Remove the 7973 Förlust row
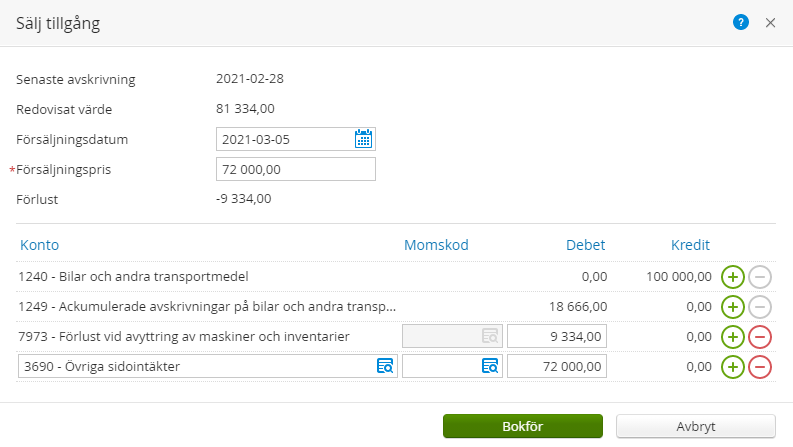 pyautogui.click(x=759, y=337)
